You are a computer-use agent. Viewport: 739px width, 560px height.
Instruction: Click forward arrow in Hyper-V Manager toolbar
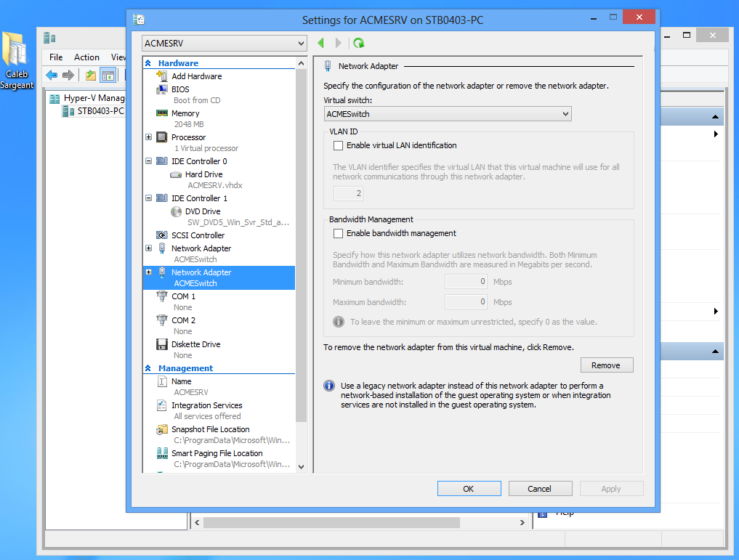68,75
